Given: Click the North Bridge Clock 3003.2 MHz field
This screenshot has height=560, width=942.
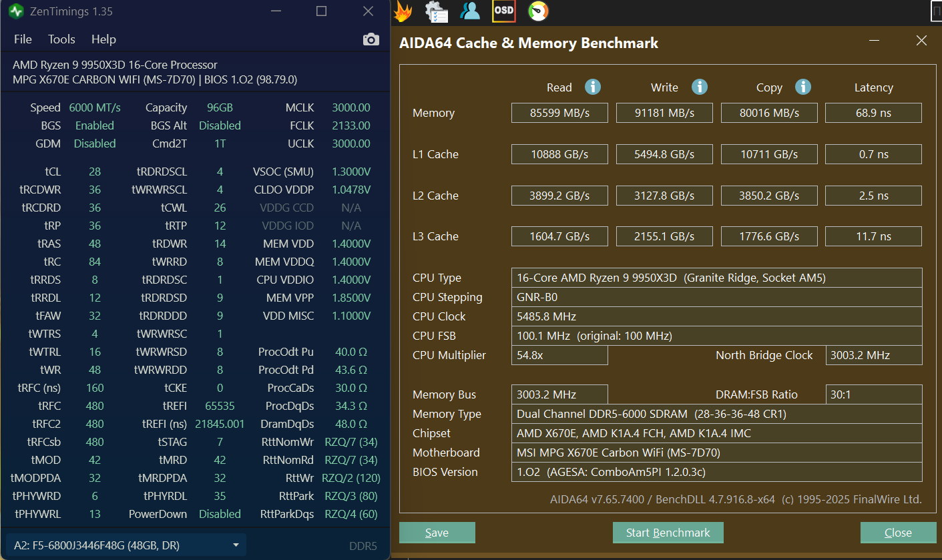Looking at the screenshot, I should point(873,355).
